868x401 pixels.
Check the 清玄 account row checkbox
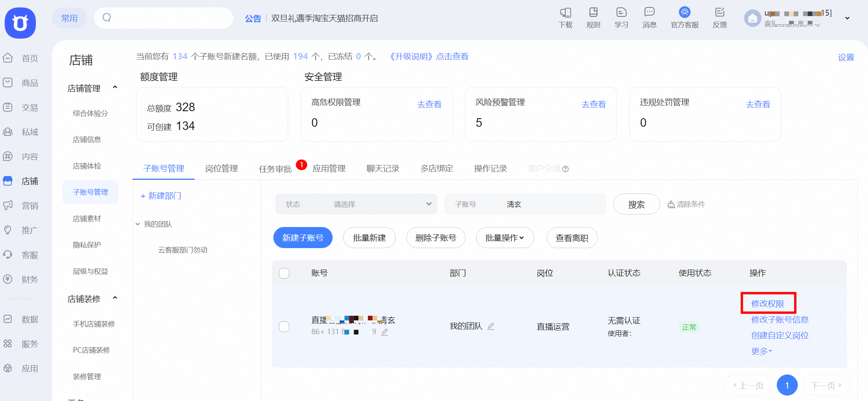(284, 326)
